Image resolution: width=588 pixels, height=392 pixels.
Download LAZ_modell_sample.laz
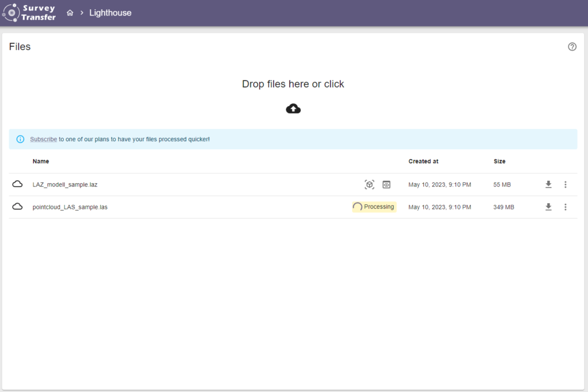[x=548, y=184]
